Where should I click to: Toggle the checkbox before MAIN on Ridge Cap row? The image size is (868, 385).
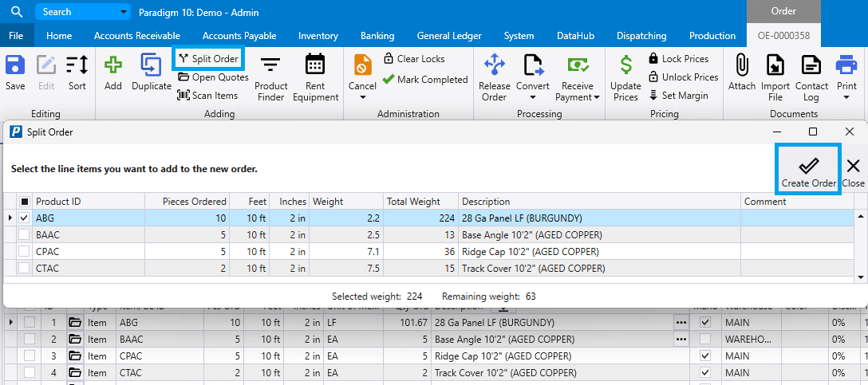coord(705,356)
